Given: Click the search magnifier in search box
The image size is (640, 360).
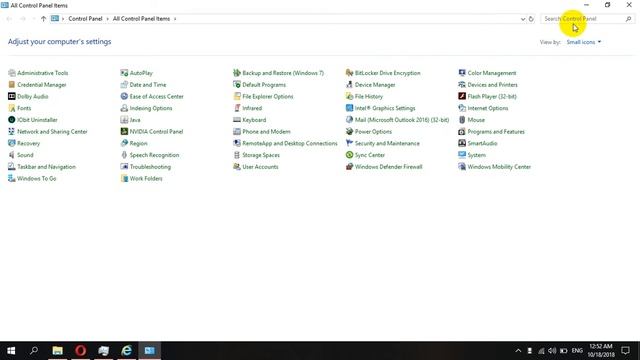Looking at the screenshot, I should click(x=629, y=19).
